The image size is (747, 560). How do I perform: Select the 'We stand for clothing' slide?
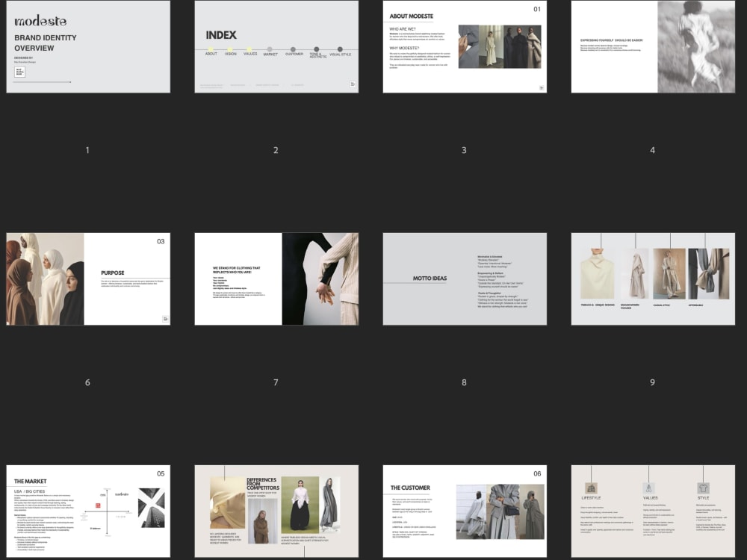click(276, 279)
